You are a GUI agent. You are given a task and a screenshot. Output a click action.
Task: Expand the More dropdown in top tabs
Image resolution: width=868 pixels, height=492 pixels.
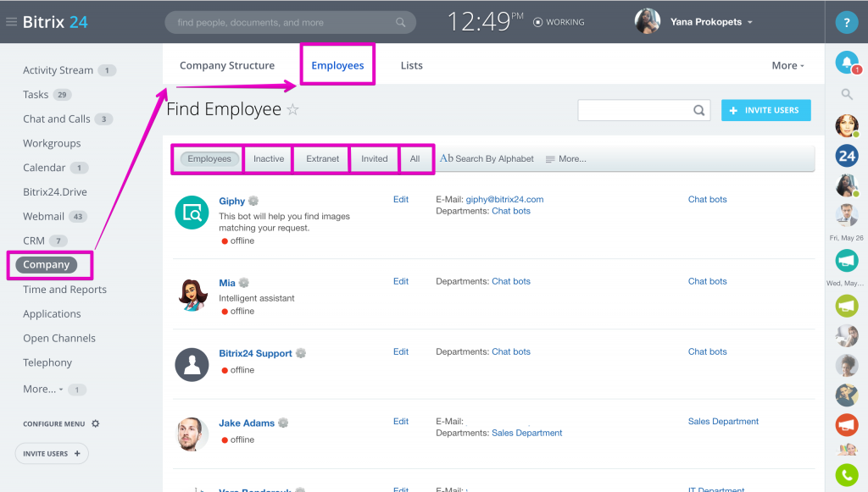tap(787, 65)
